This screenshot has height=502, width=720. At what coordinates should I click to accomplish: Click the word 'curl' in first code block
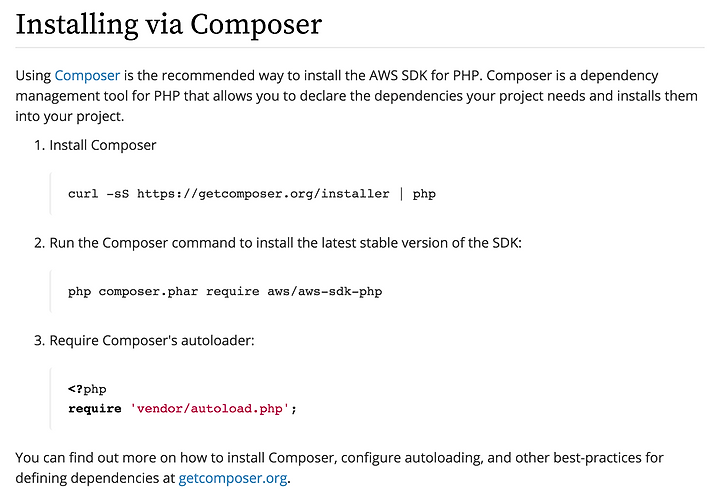click(x=83, y=193)
